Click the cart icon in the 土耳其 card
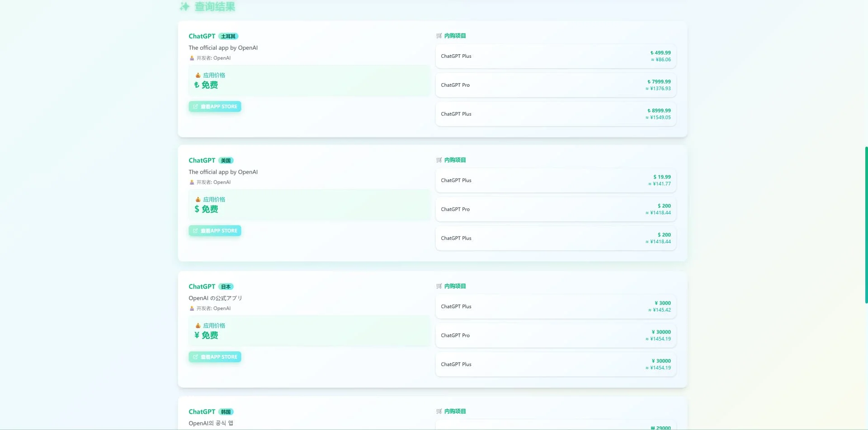868x430 pixels. (x=439, y=36)
